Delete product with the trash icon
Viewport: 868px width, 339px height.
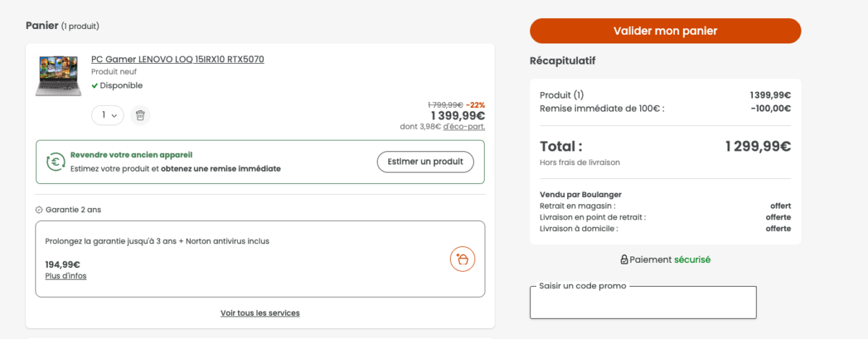(140, 114)
